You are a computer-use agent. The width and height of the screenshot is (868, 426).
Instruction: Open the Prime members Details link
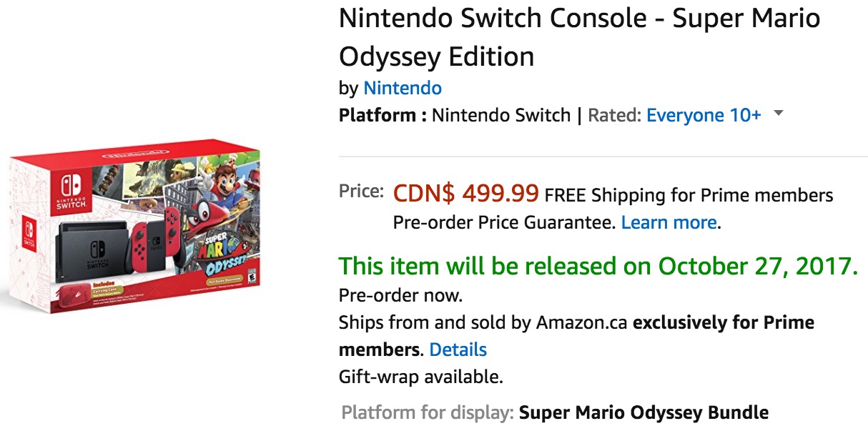pos(458,350)
